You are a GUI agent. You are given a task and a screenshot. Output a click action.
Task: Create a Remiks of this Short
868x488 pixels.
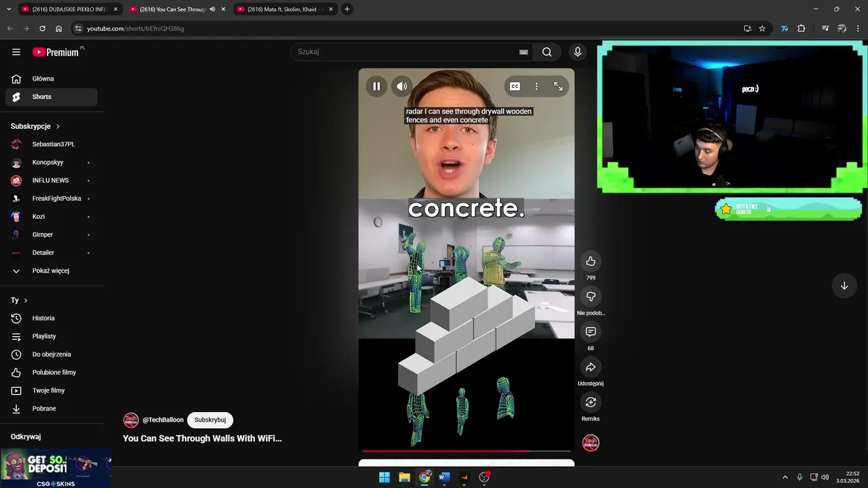(591, 402)
